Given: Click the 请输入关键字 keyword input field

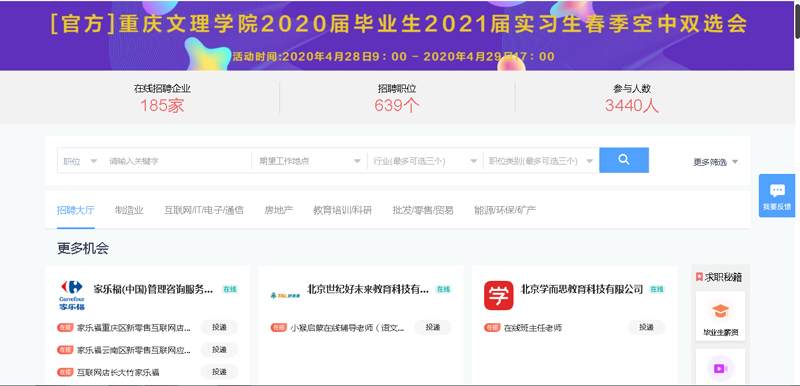Looking at the screenshot, I should (x=177, y=161).
